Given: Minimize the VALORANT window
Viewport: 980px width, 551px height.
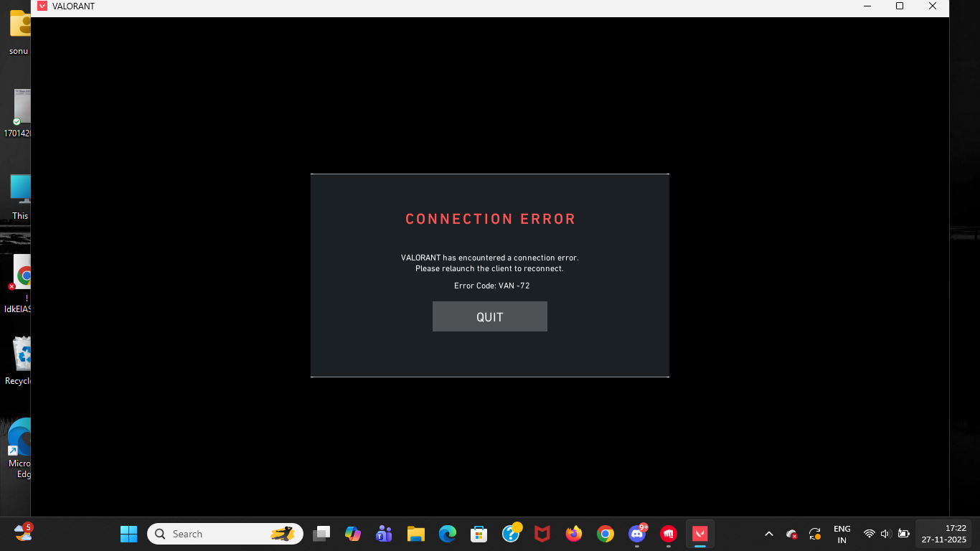Looking at the screenshot, I should click(867, 6).
